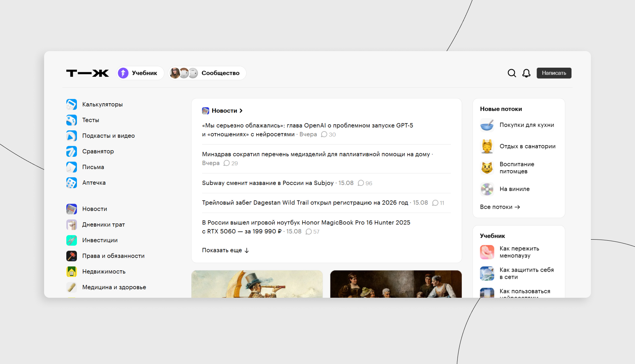Select Инвестиции in the sidebar menu

(100, 240)
